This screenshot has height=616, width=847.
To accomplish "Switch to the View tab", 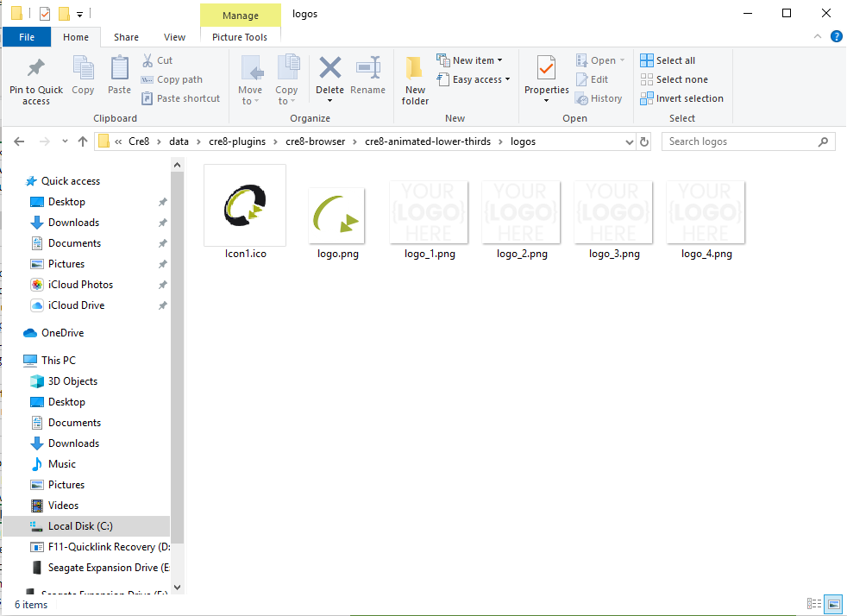I will (174, 37).
